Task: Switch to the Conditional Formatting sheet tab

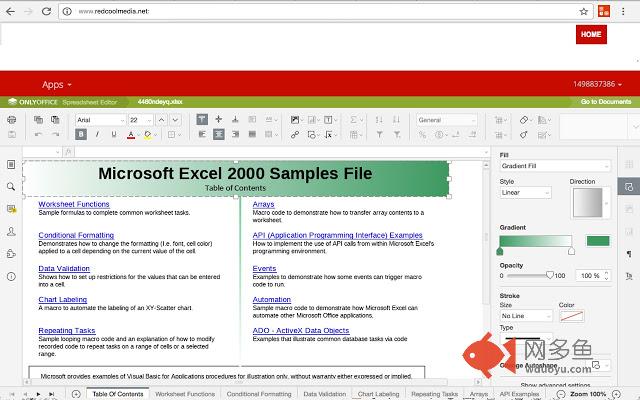Action: click(259, 394)
